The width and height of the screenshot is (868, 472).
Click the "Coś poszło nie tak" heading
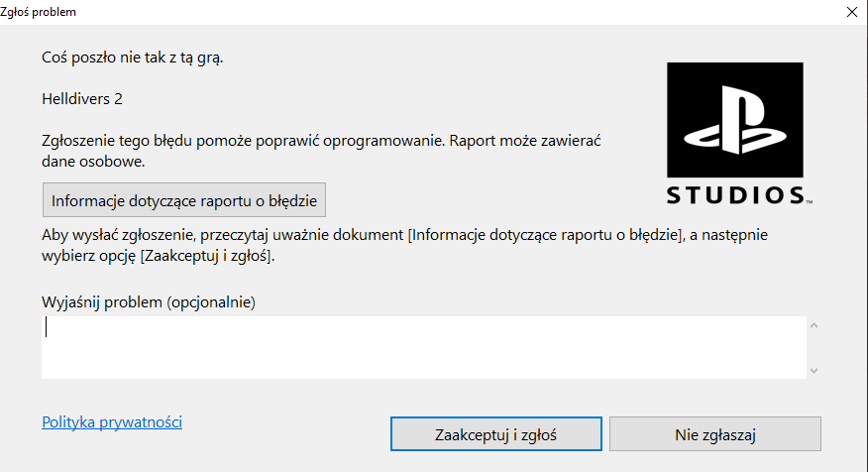133,58
